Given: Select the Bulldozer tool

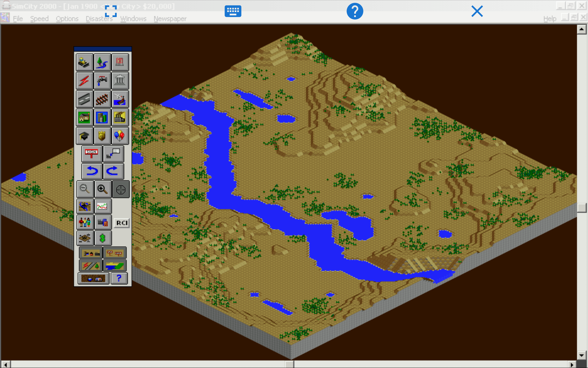Looking at the screenshot, I should point(84,62).
